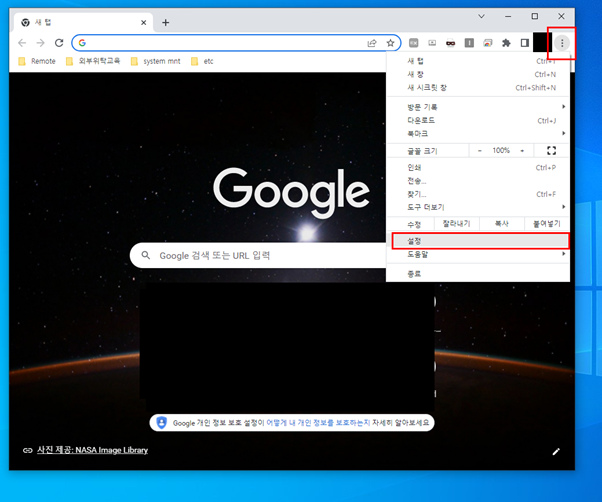
Task: Click 잘라내기 in the edit row
Action: (456, 224)
